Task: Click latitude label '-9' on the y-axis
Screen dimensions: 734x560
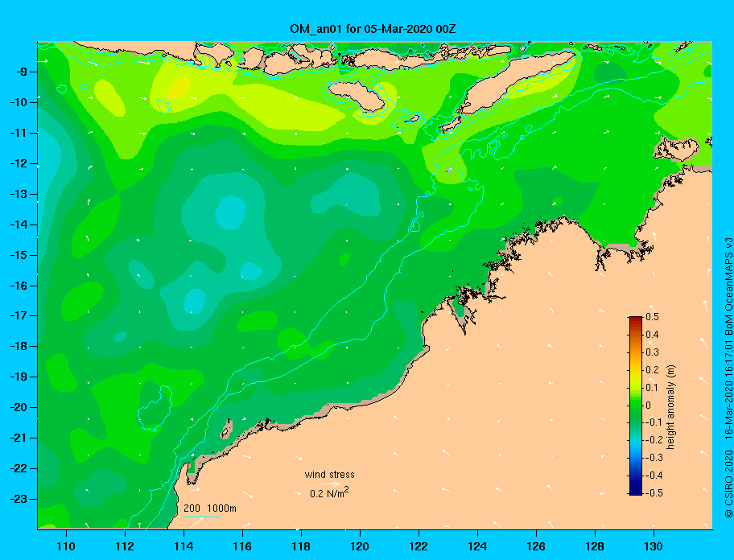Action: click(21, 72)
